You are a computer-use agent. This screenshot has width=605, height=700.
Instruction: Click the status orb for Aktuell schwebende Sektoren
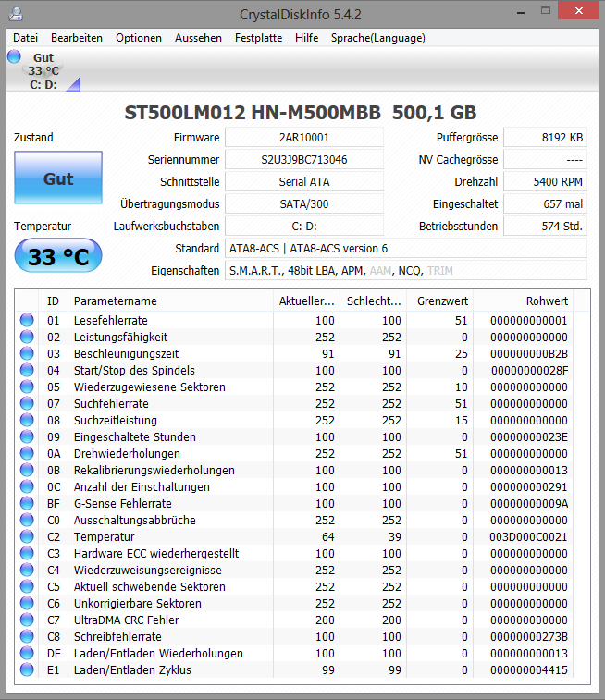pyautogui.click(x=27, y=586)
